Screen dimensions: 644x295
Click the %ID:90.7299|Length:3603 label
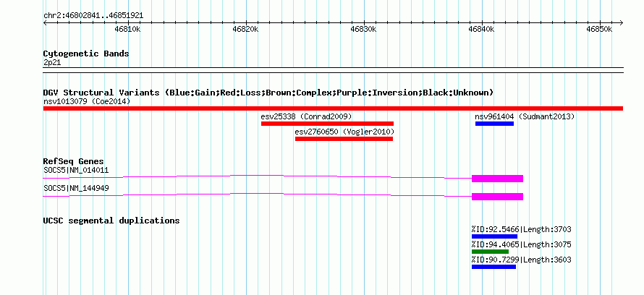click(x=521, y=260)
